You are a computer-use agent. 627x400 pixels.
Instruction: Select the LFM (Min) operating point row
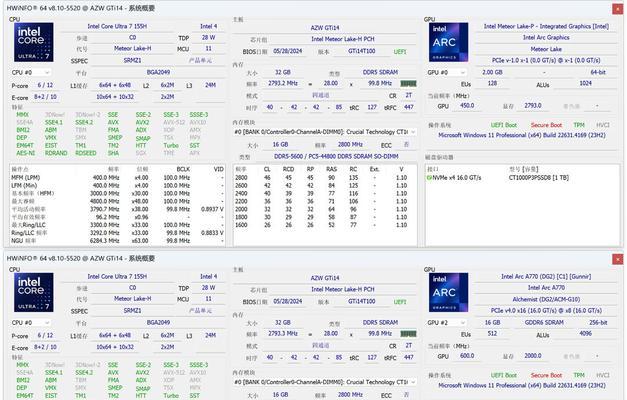tap(118, 186)
